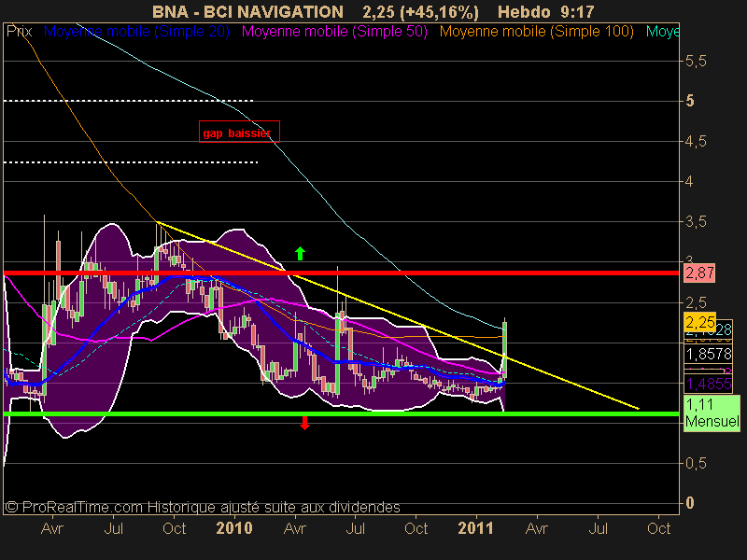
Task: Click the 0,5 price axis label
Action: click(x=696, y=463)
